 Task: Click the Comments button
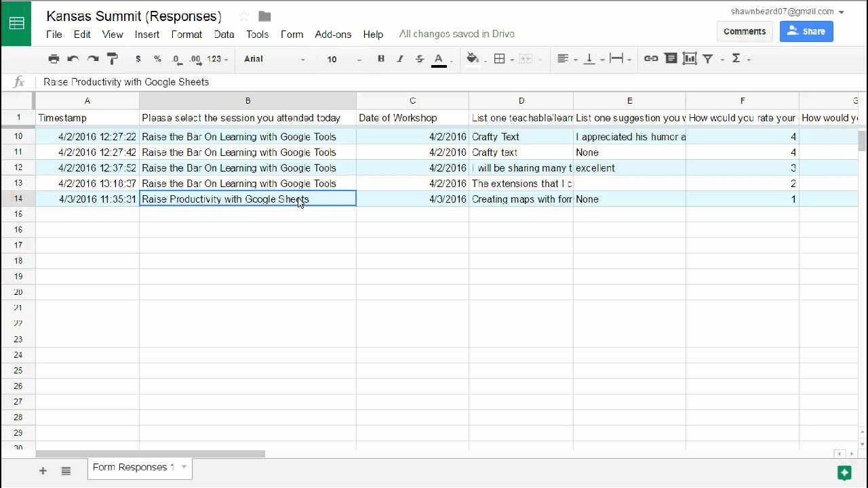pos(744,31)
